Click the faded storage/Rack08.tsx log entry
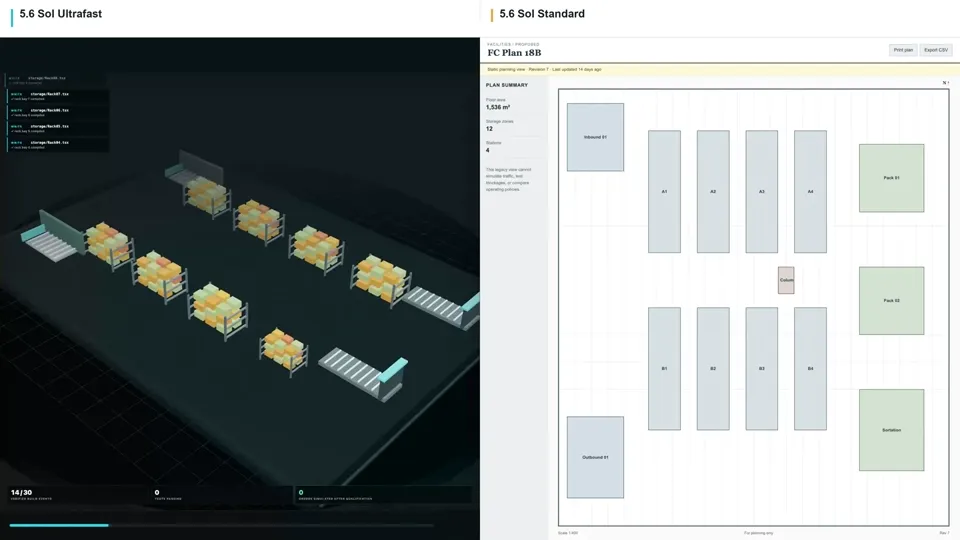The image size is (960, 540). click(x=55, y=80)
